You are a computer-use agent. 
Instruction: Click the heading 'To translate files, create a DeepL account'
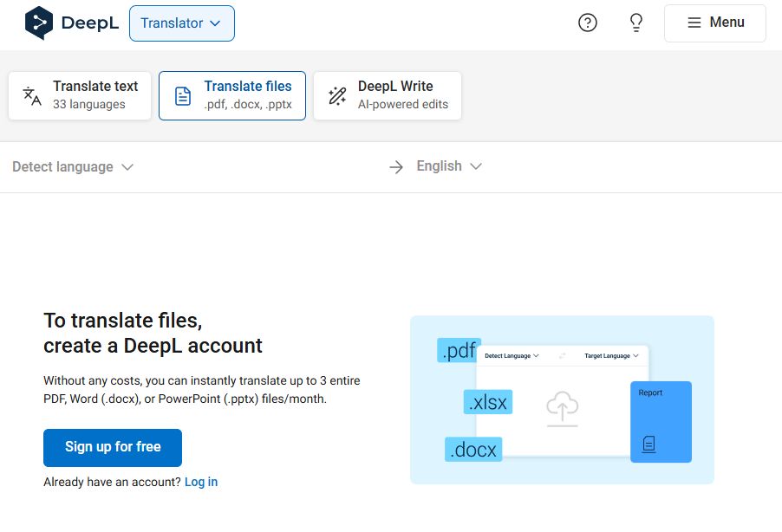click(x=153, y=333)
